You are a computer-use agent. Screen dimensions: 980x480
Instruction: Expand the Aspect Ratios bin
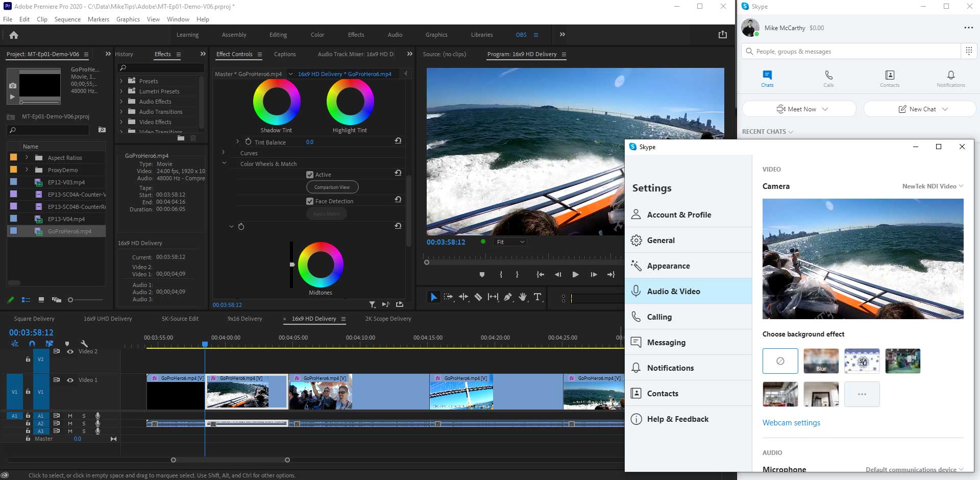click(27, 157)
